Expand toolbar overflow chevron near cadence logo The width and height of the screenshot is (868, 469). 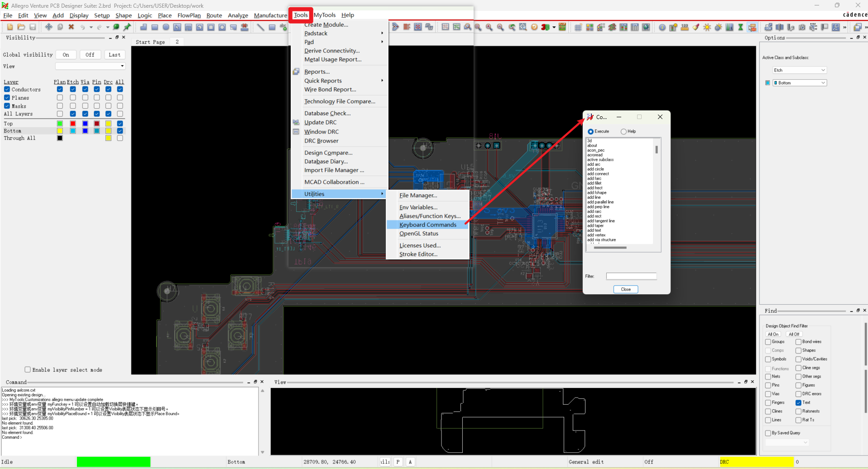coord(866,27)
